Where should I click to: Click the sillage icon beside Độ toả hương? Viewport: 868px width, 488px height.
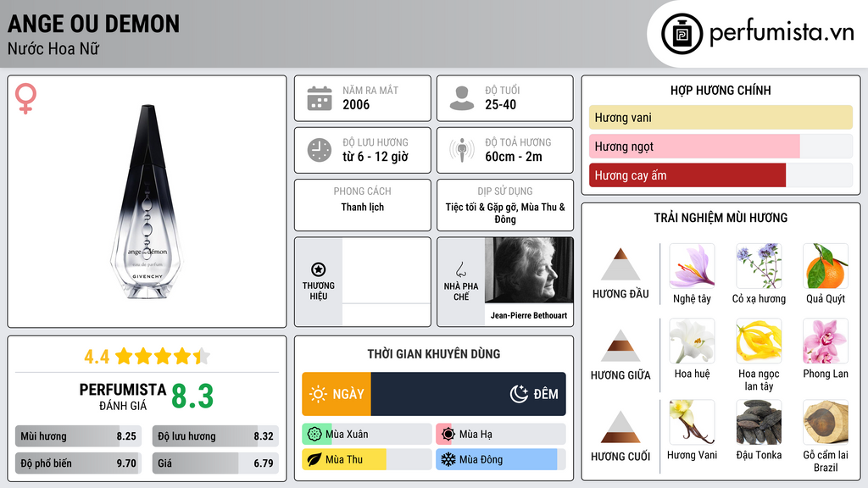tap(462, 150)
